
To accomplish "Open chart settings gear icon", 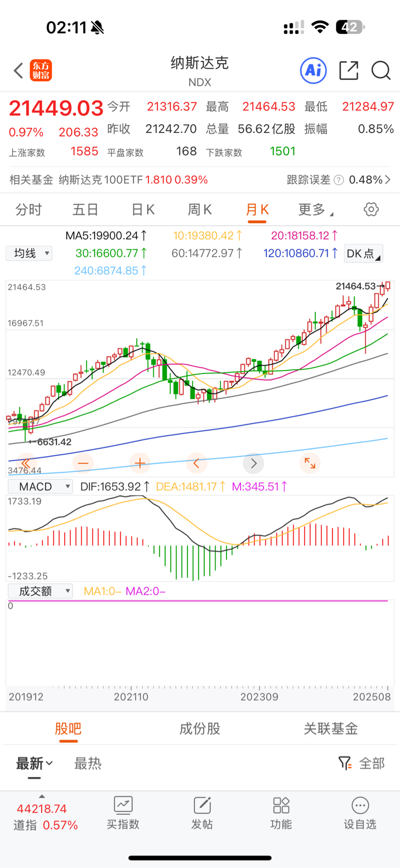I will 371,210.
